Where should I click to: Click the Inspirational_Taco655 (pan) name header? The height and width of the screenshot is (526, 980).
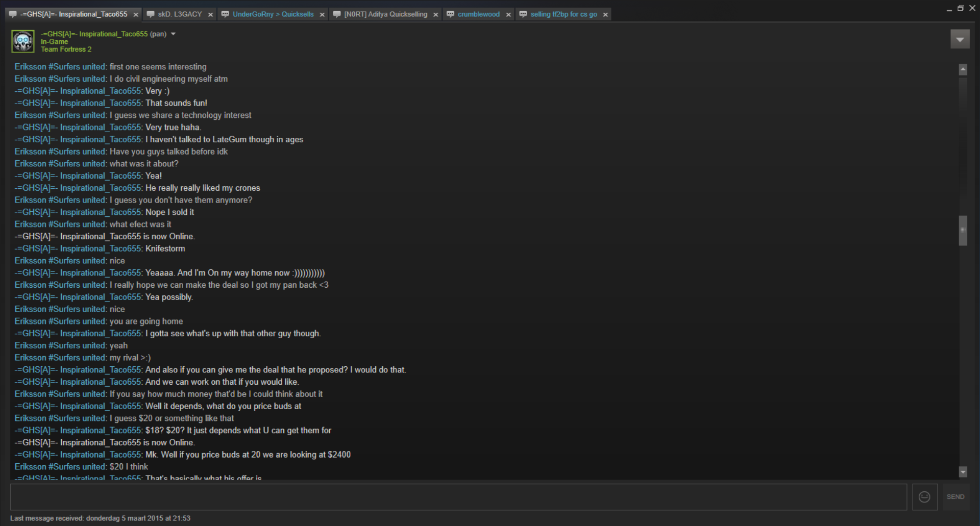pyautogui.click(x=104, y=34)
